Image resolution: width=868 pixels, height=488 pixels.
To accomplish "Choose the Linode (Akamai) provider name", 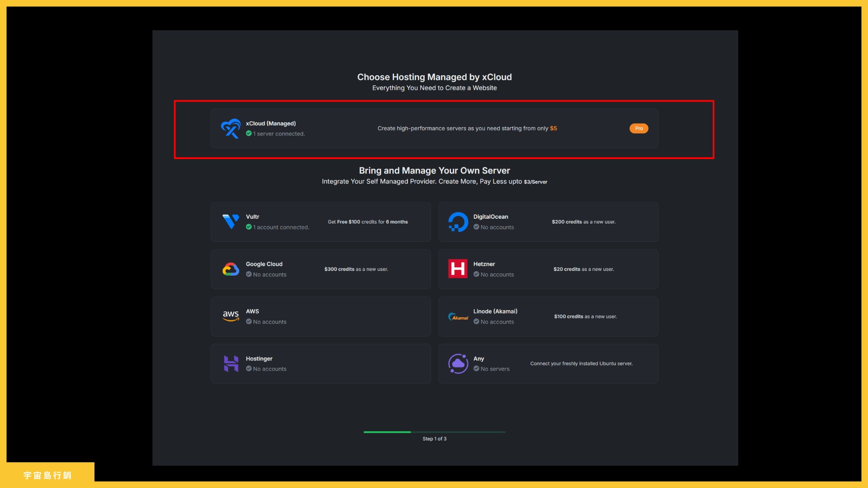I will tap(495, 311).
